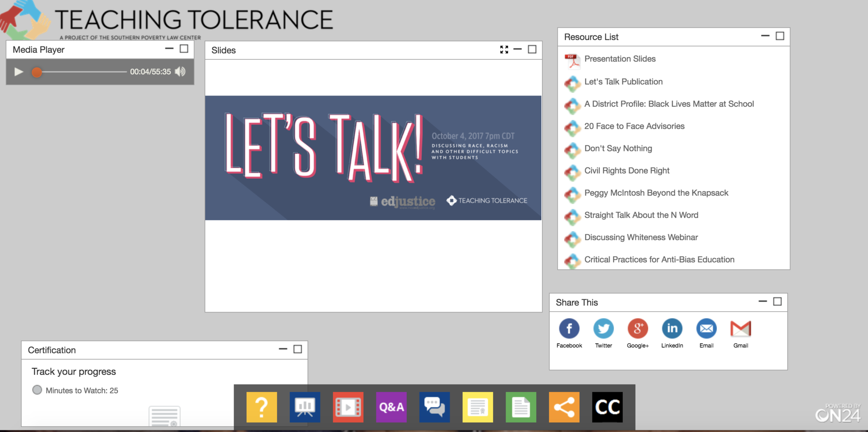
Task: Open the Civil Rights Done Right resource
Action: tap(627, 171)
